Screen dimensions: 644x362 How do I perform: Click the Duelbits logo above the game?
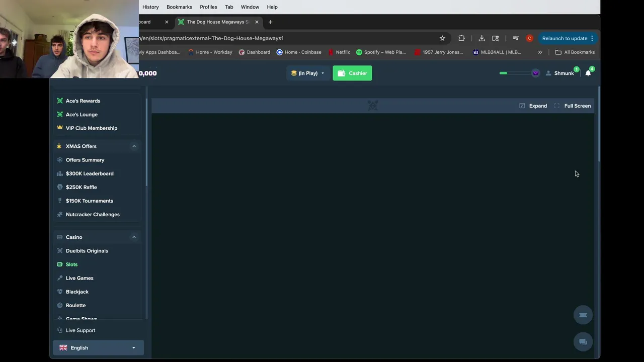372,106
